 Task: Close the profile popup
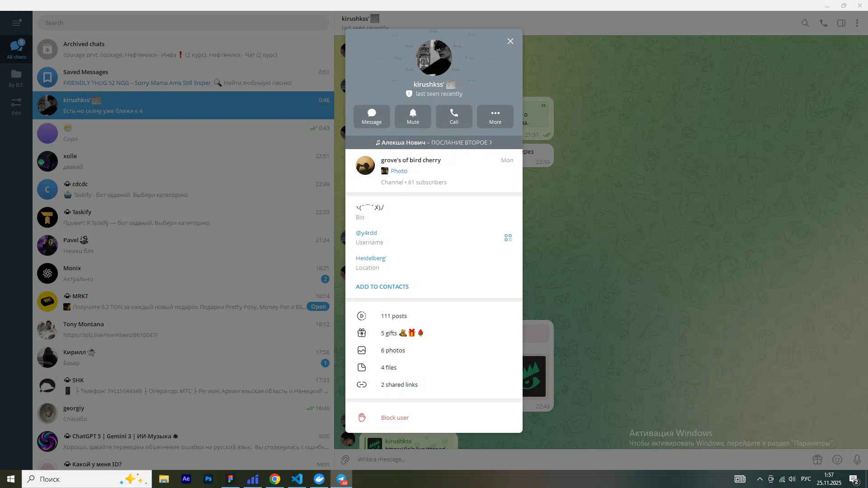tap(510, 41)
